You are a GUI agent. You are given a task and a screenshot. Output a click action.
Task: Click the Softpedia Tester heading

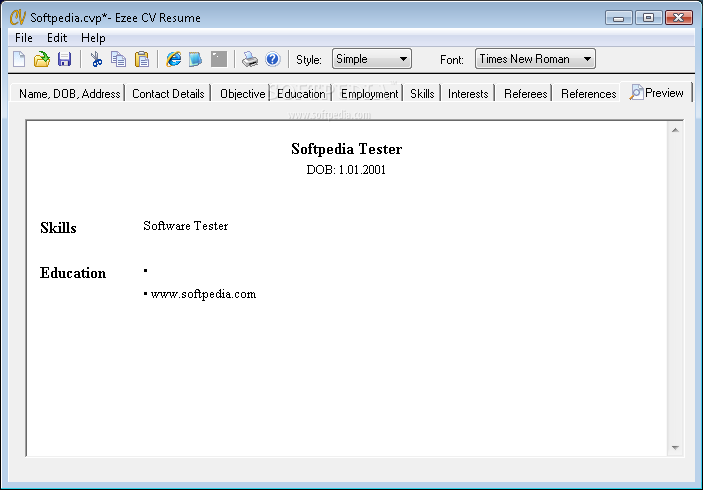click(347, 149)
